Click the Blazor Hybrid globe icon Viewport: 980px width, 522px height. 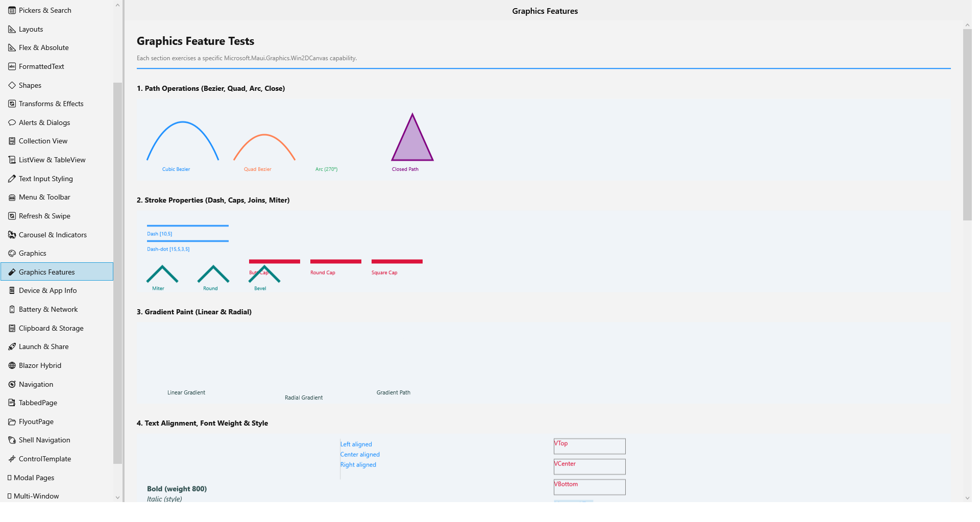(x=12, y=365)
